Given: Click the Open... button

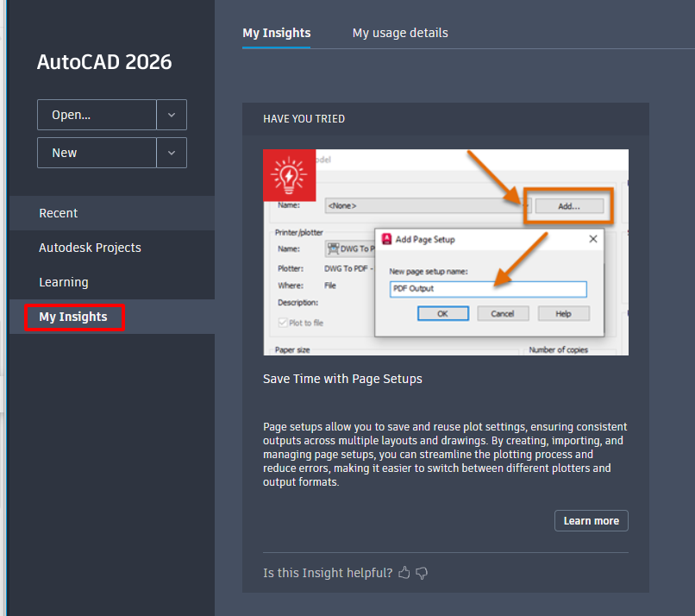Looking at the screenshot, I should click(97, 115).
